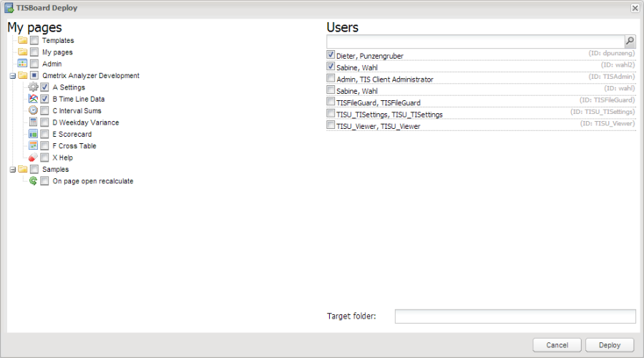Click the cross table icon for F Cross Table
The image size is (644, 358).
(33, 145)
